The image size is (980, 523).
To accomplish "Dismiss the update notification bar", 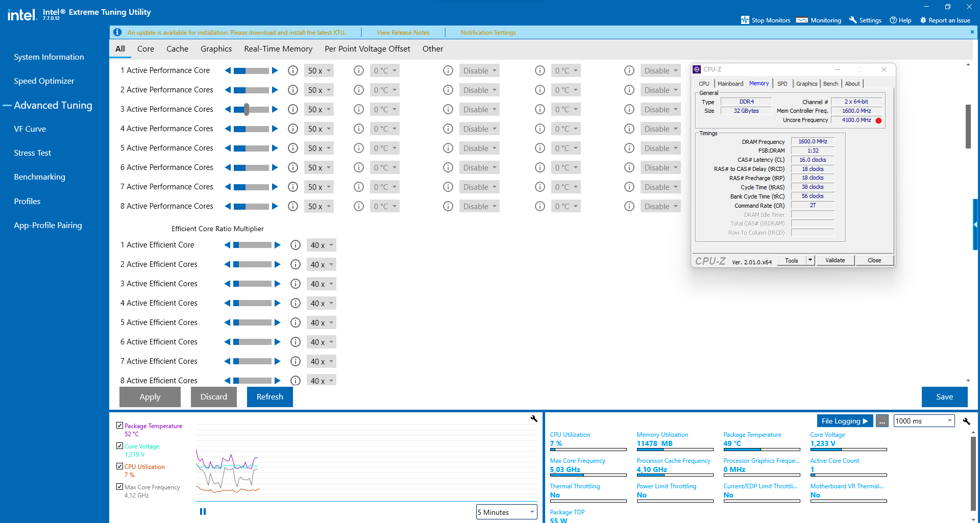I will coord(972,32).
